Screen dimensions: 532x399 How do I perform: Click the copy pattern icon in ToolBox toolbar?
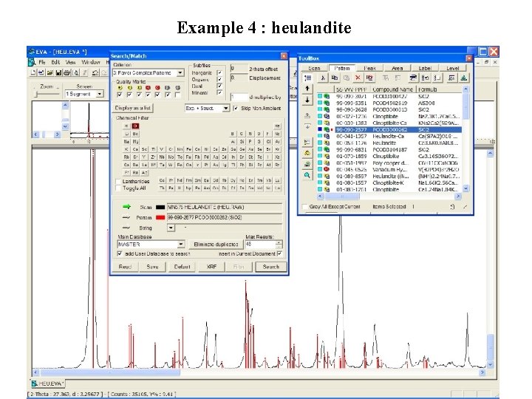coord(335,78)
